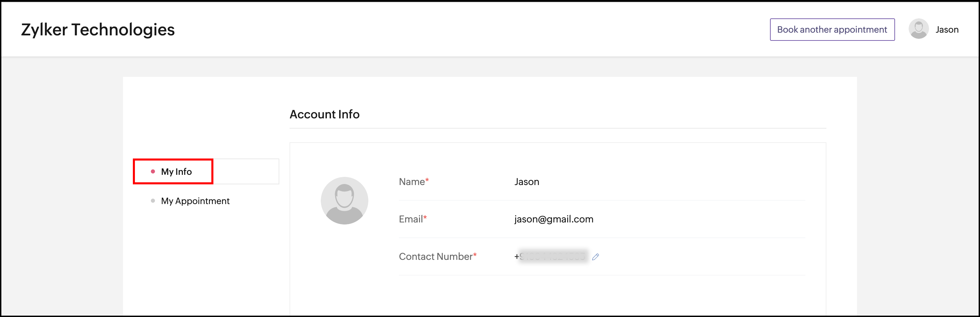Click the Email field label
This screenshot has height=317, width=980.
410,219
